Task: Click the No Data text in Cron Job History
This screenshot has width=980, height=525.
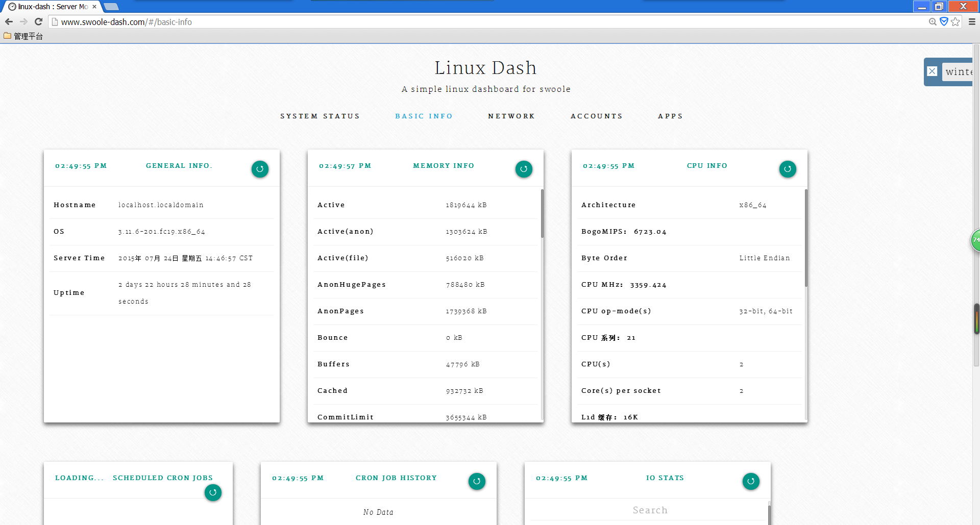Action: point(378,512)
